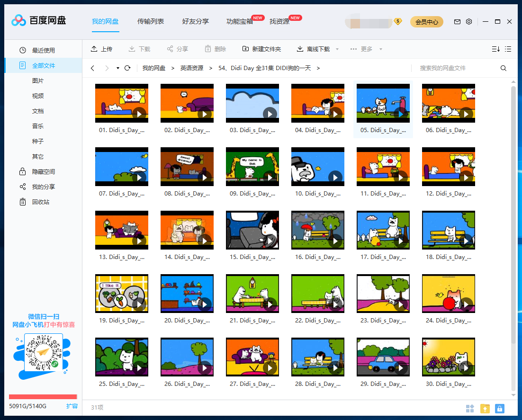
Task: Switch to the 功能宝箱 tab
Action: (x=240, y=22)
